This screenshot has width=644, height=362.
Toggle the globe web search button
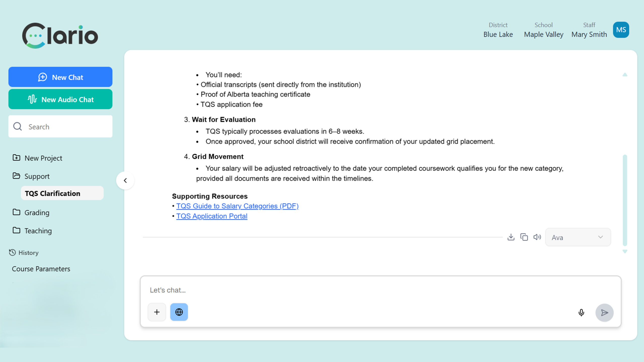pyautogui.click(x=179, y=312)
